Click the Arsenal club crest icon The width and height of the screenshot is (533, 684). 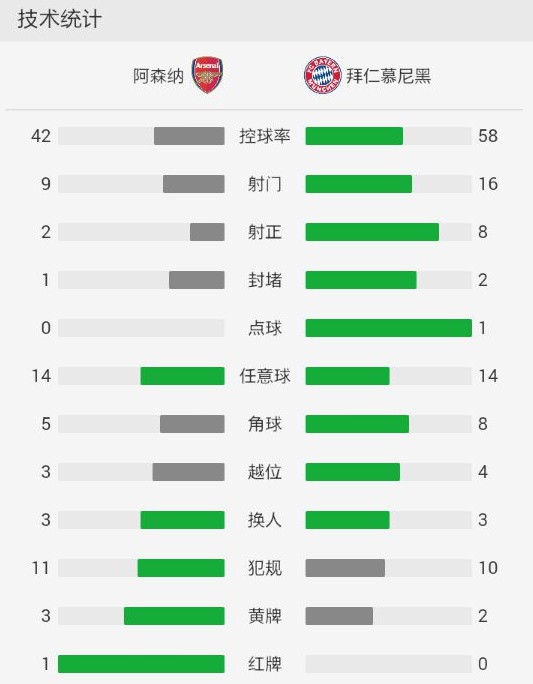(207, 75)
